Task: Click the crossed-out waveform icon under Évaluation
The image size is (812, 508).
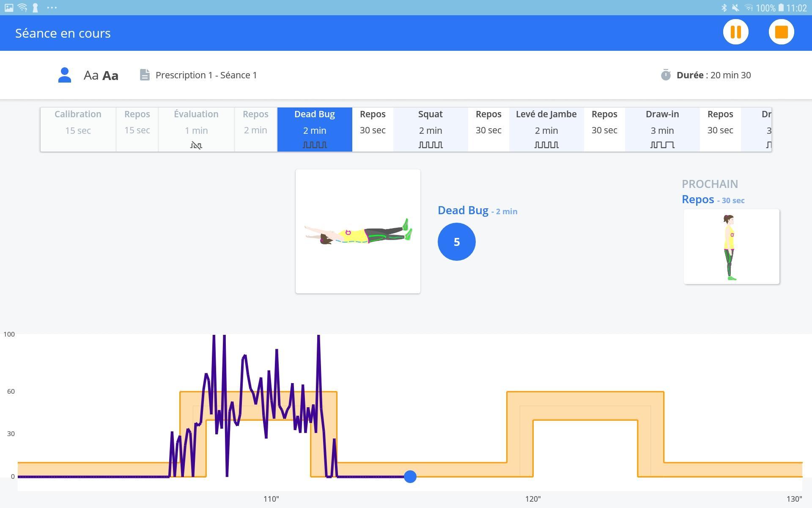Action: [196, 145]
